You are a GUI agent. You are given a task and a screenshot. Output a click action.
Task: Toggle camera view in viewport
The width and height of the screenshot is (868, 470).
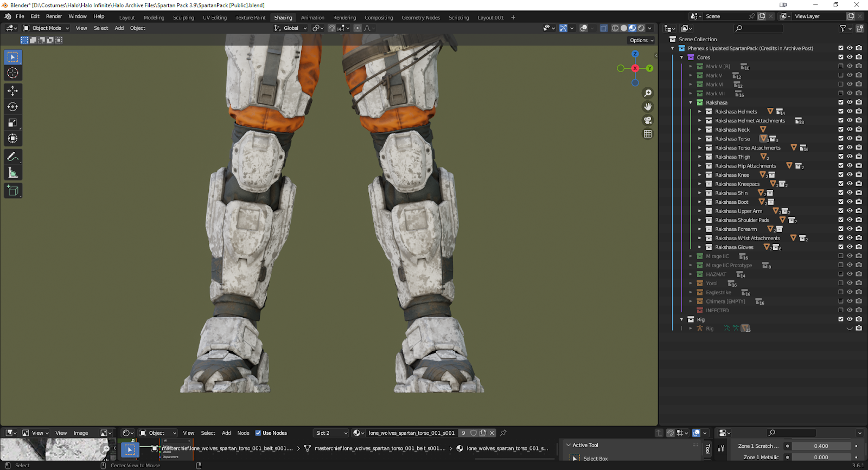[x=648, y=120]
